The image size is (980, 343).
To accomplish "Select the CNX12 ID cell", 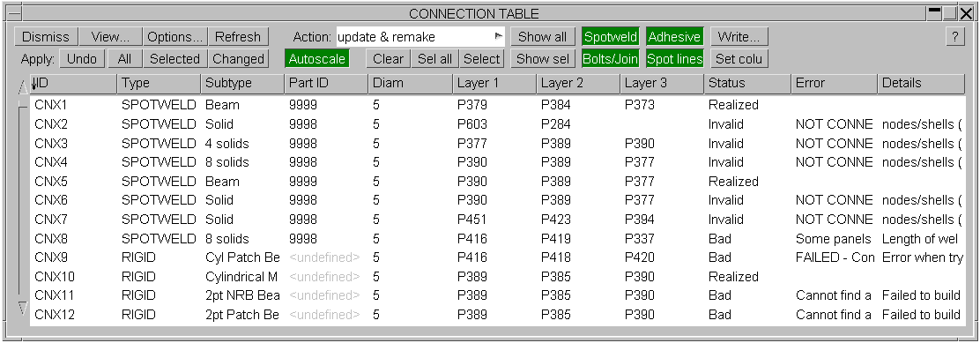I will (55, 315).
